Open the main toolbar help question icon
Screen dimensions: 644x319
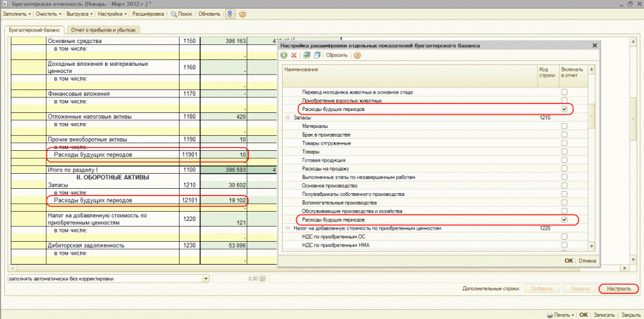pyautogui.click(x=242, y=14)
